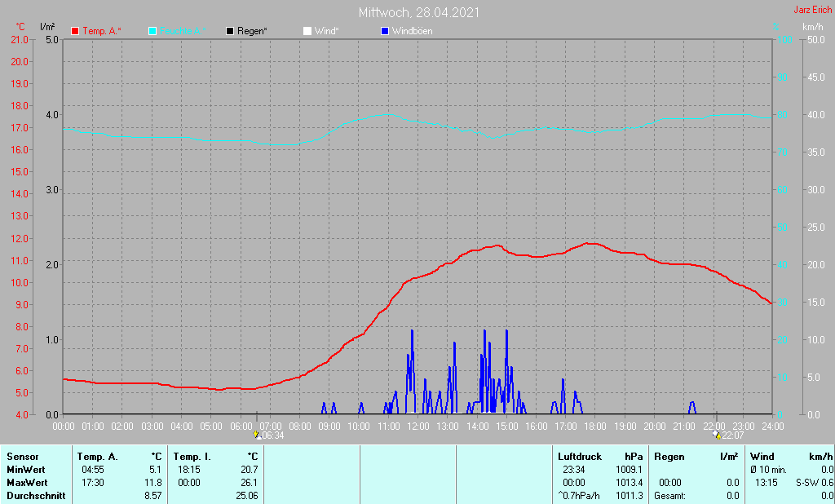Select the Temp. A.* legend label

[102, 32]
